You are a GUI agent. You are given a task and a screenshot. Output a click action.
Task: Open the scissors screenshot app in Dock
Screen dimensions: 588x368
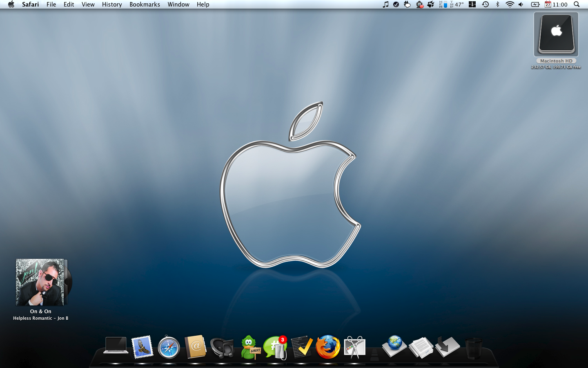(354, 347)
